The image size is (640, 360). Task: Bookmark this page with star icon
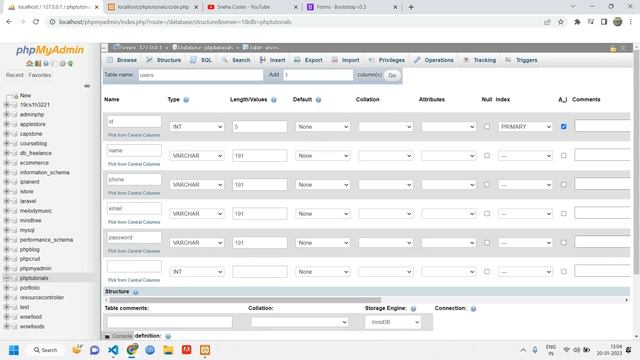coord(561,22)
